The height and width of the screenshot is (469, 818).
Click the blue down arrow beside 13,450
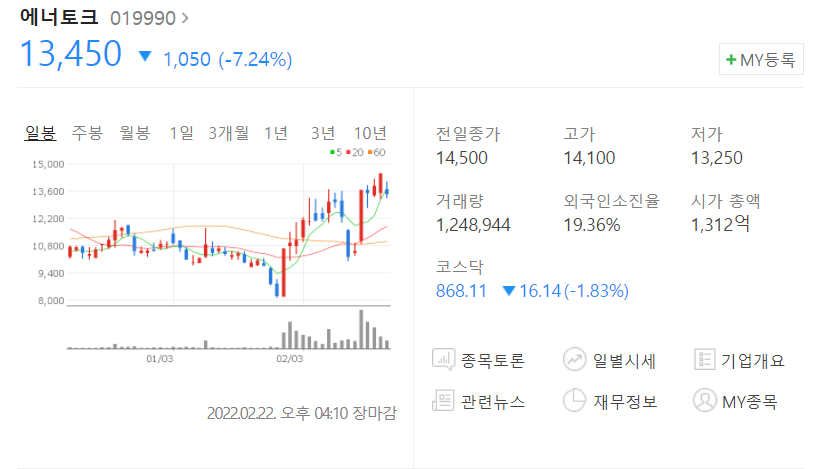(x=145, y=56)
